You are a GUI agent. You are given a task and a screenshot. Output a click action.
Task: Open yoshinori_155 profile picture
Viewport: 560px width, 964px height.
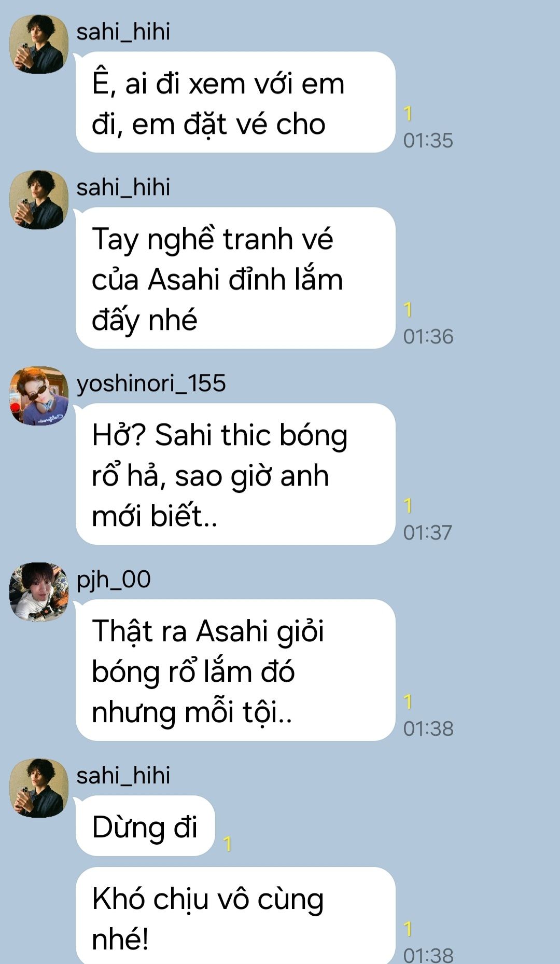(x=39, y=396)
